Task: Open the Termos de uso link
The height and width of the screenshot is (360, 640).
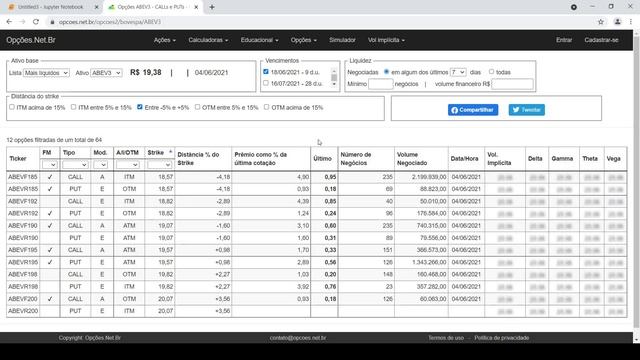Action: [446, 338]
